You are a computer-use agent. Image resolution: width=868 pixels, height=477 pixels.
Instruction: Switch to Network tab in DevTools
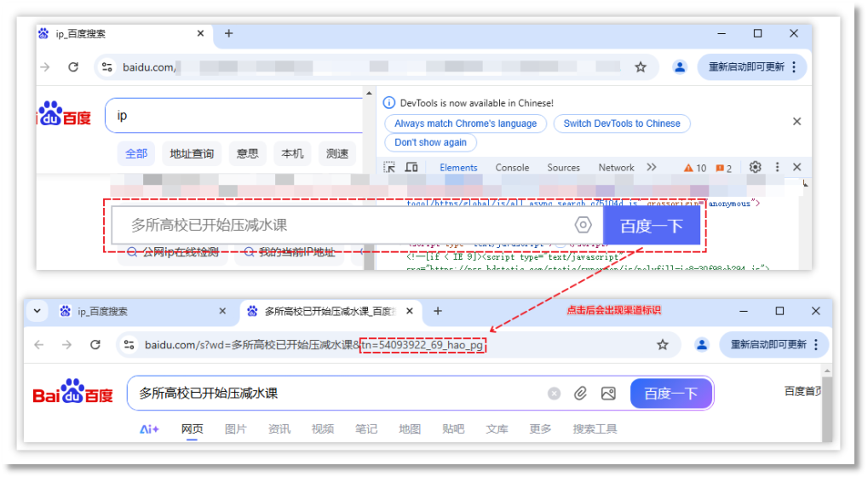tap(616, 167)
